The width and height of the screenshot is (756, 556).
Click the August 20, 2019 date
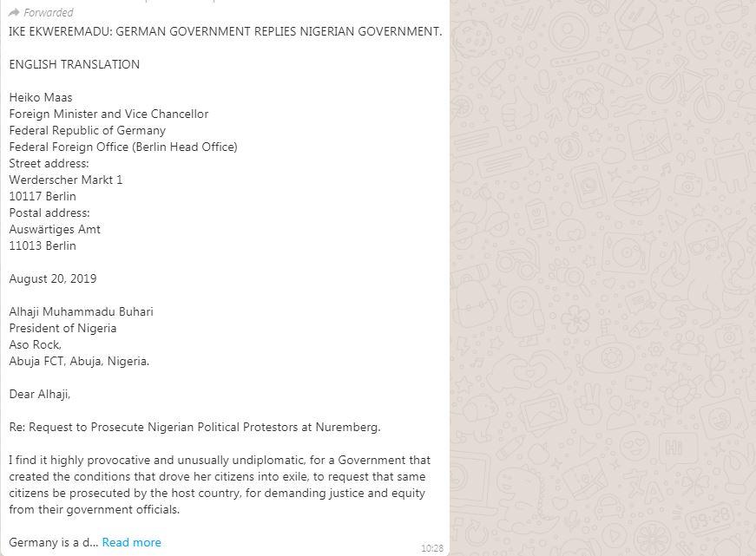click(53, 279)
